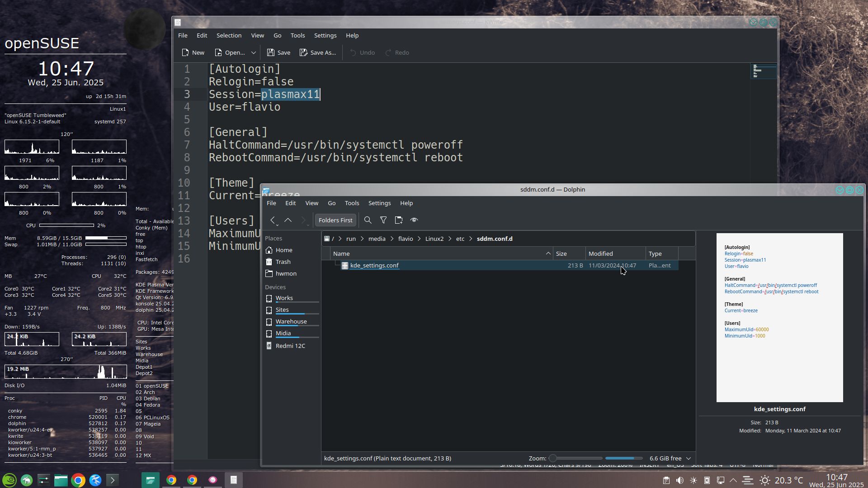Click Undo in KWrite toolbar
Viewport: 868px width, 488px height.
click(x=362, y=52)
